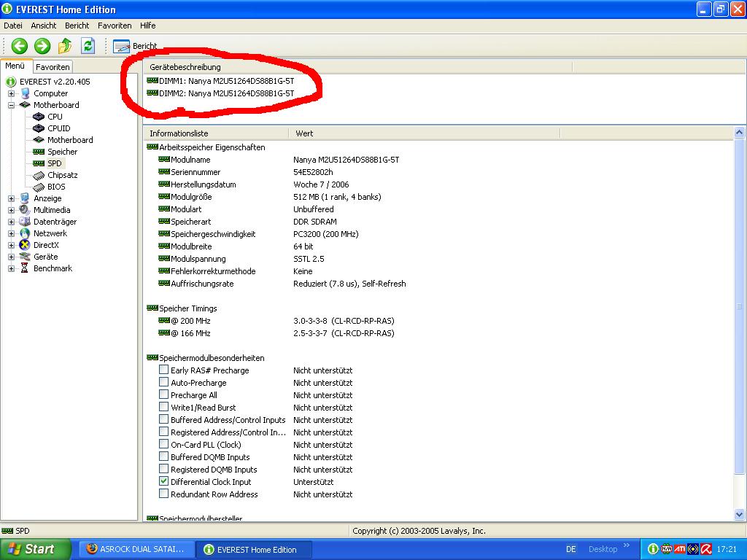747x560 pixels.
Task: Toggle the Early RAS# Precharge checkbox
Action: point(163,370)
